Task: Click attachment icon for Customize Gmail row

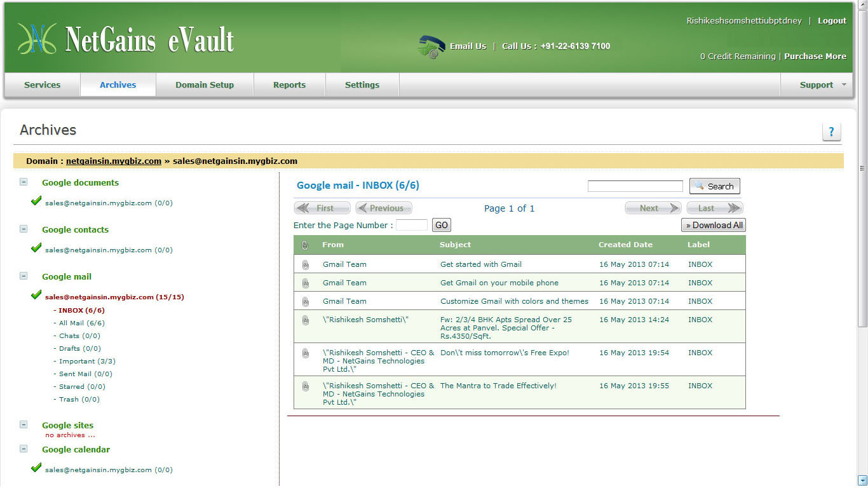Action: click(x=305, y=301)
